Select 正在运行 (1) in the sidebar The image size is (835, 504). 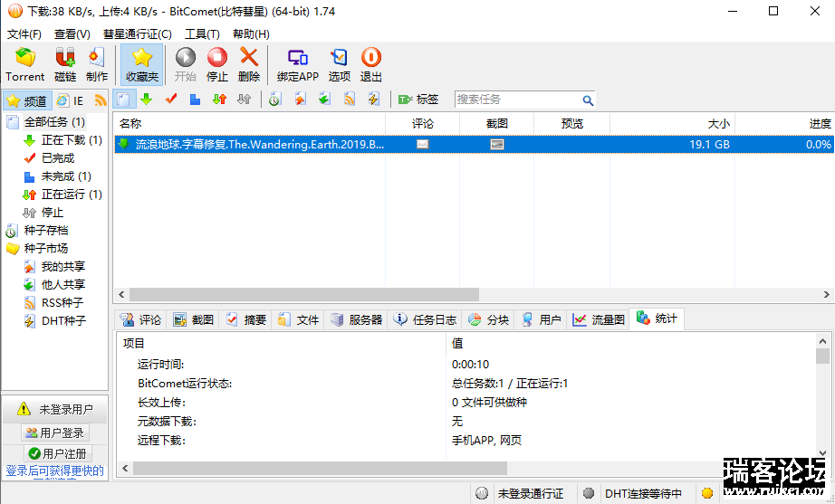[x=72, y=195]
